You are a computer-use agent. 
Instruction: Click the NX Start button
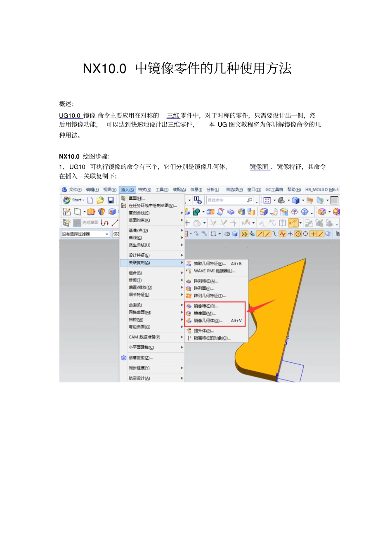click(73, 200)
